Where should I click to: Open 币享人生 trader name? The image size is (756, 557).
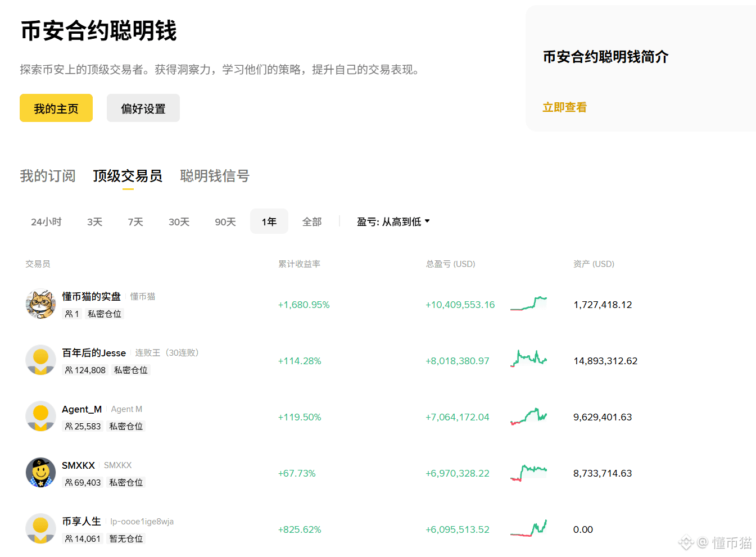point(82,522)
